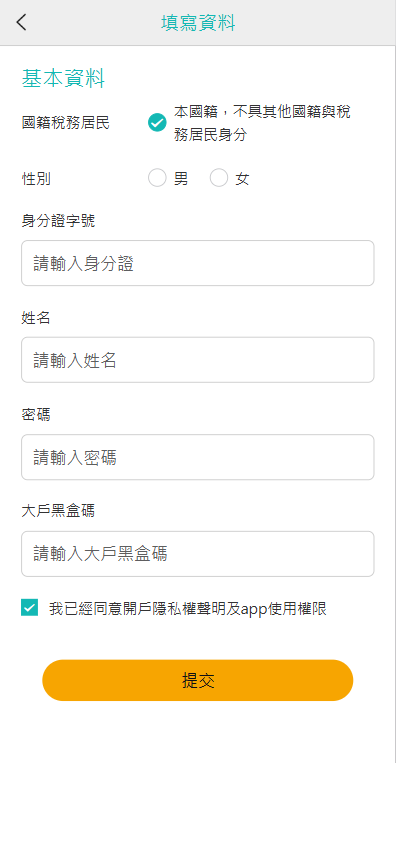Screen dimensions: 396x857
Task: Tap the 身分證字號 field label
Action: (58, 221)
